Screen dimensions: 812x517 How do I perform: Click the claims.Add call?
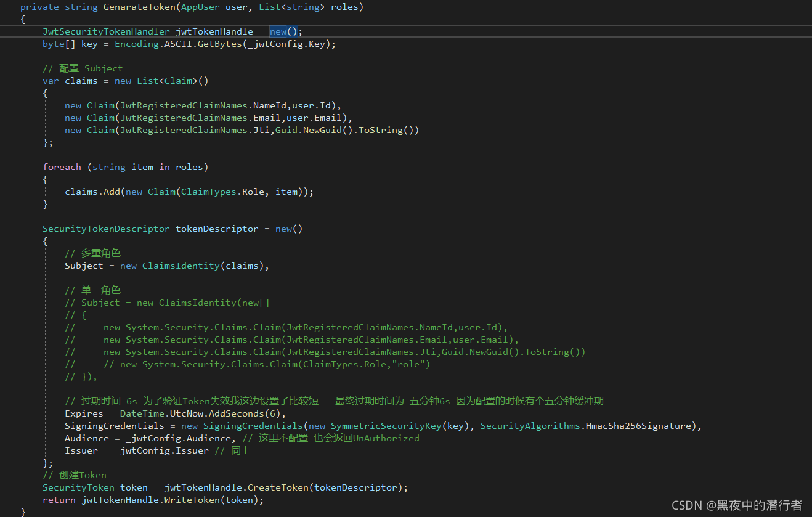(x=92, y=192)
